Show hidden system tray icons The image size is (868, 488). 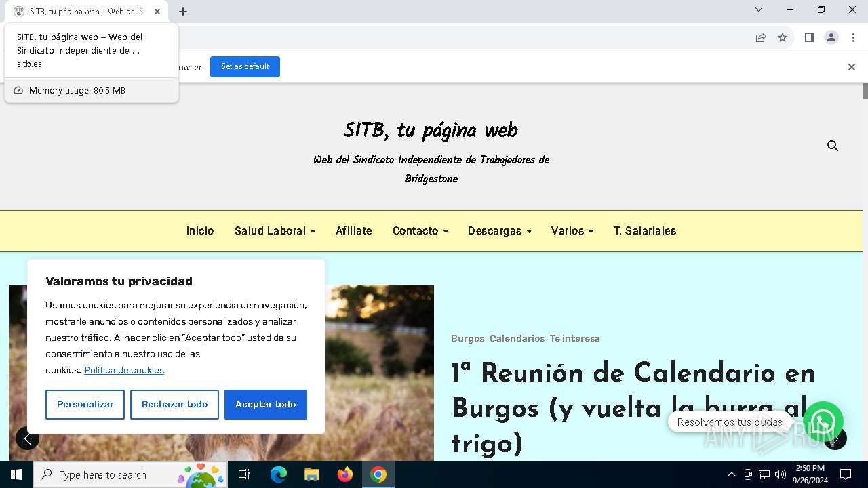point(731,474)
